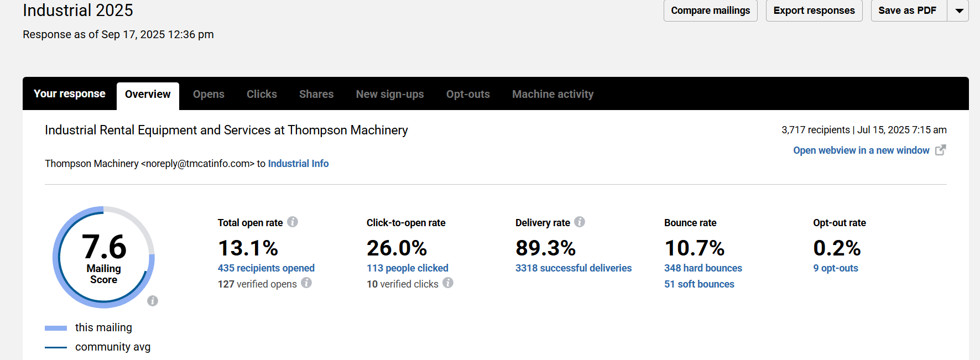Open the 348 hard bounces link

point(703,268)
